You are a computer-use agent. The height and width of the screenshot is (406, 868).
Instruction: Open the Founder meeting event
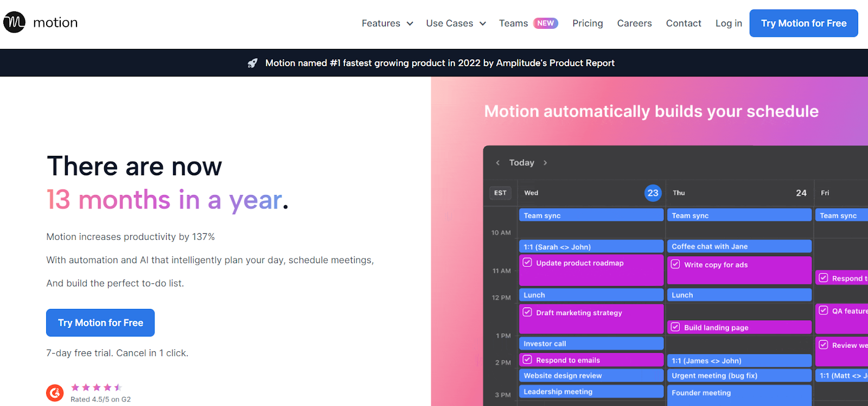pos(739,395)
